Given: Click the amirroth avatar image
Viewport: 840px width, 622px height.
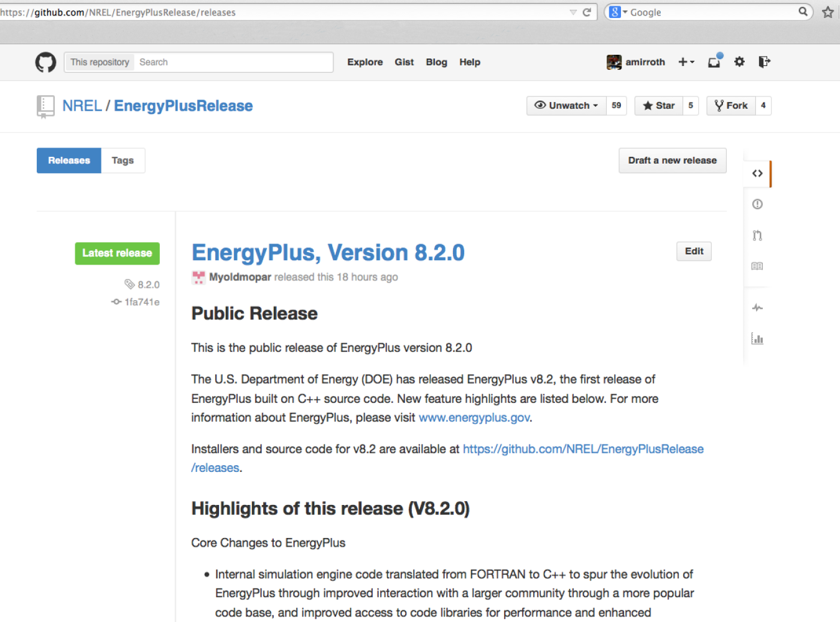Looking at the screenshot, I should coord(614,62).
